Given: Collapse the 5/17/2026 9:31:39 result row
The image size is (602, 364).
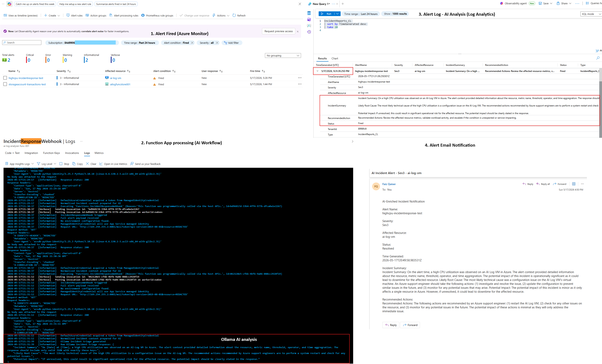Looking at the screenshot, I should 317,71.
